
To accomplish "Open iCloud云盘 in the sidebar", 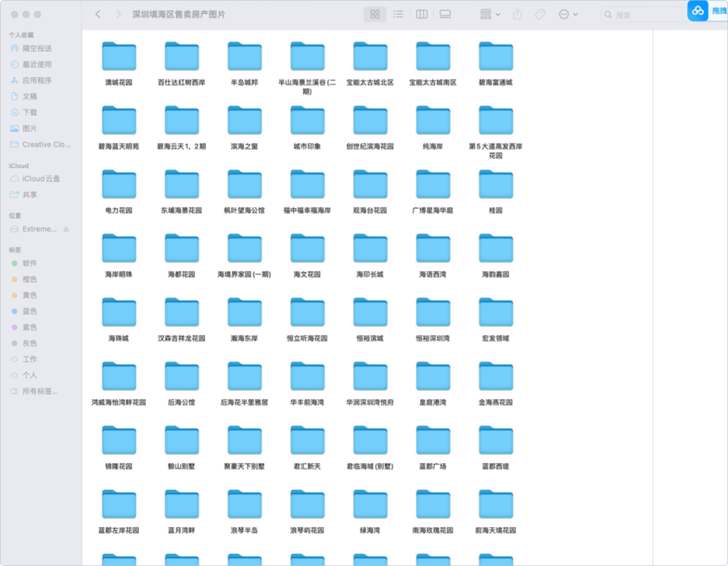I will [x=41, y=178].
